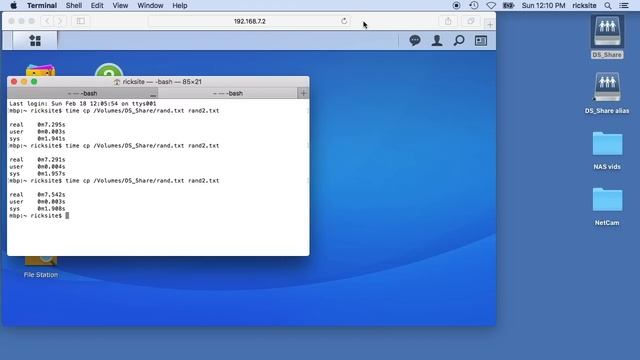Click the date and time in menu bar
The image size is (640, 360).
tap(543, 5)
